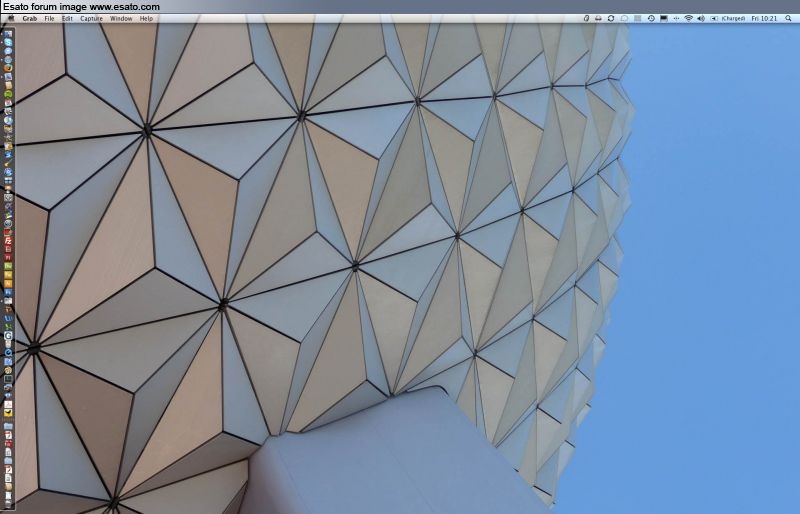Viewport: 800px width, 514px height.
Task: Open the Edit menu
Action: (67, 18)
